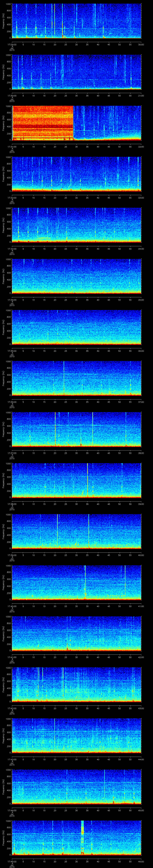Open the 17:30:00 spectrogram panel
153x868 pixels.
pyautogui.click(x=77, y=72)
